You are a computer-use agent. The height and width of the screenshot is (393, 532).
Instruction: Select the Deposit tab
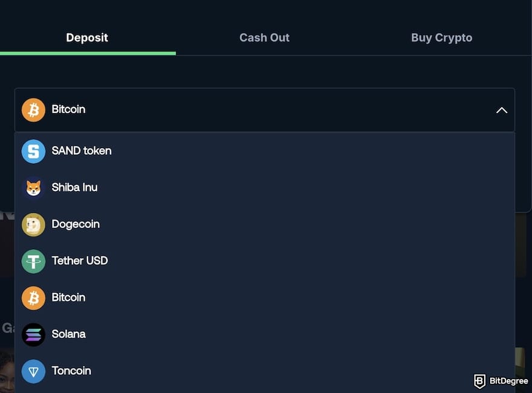[x=87, y=37]
